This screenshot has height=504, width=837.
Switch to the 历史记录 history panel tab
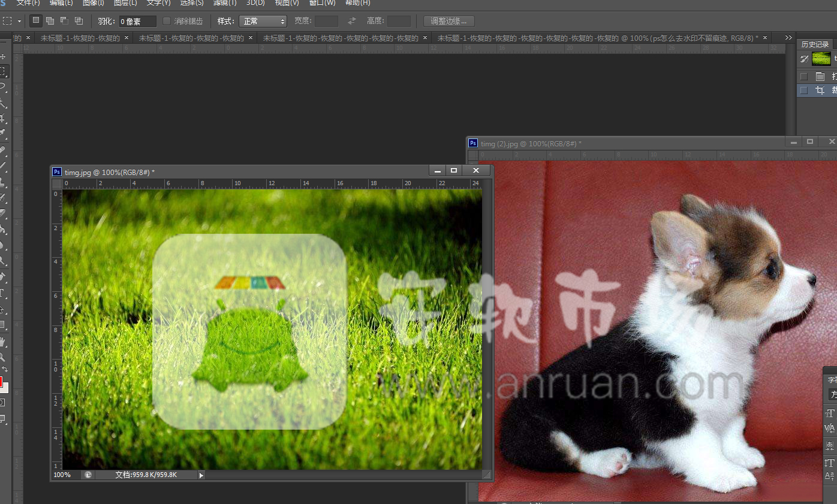pos(815,44)
